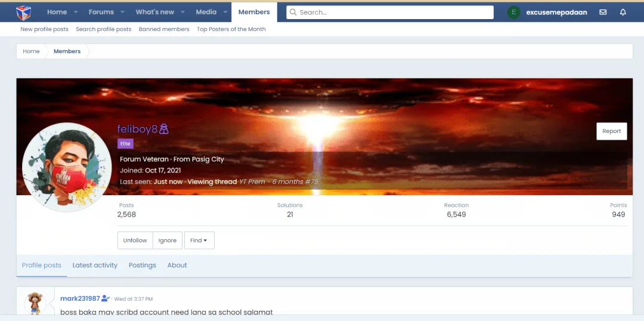Click the Wed at 3:37 PM timestamp
Screen dimensions: 644x321
pyautogui.click(x=134, y=299)
